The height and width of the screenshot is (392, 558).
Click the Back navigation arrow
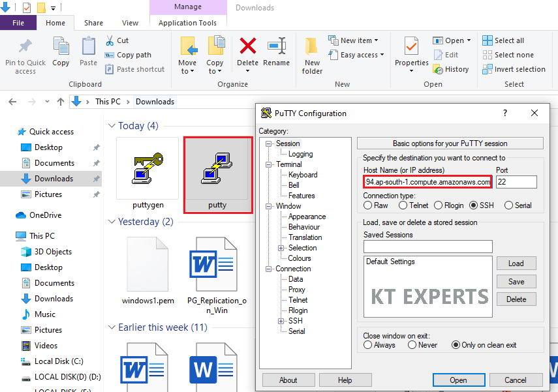[12, 102]
